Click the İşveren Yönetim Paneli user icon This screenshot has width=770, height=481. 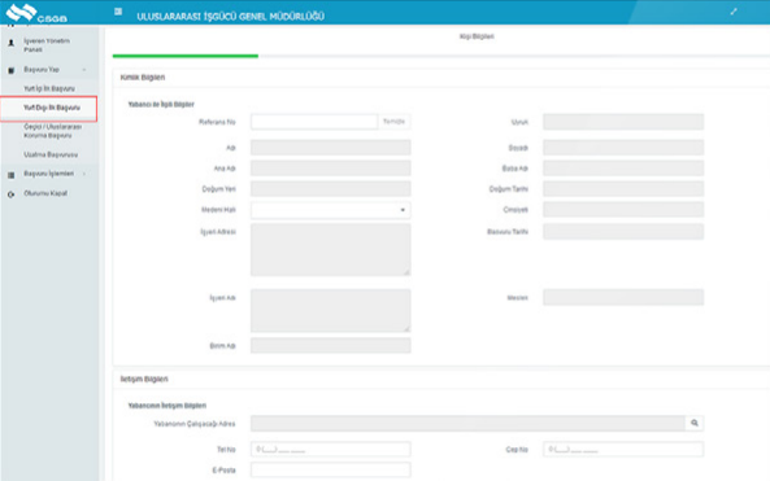coord(11,41)
